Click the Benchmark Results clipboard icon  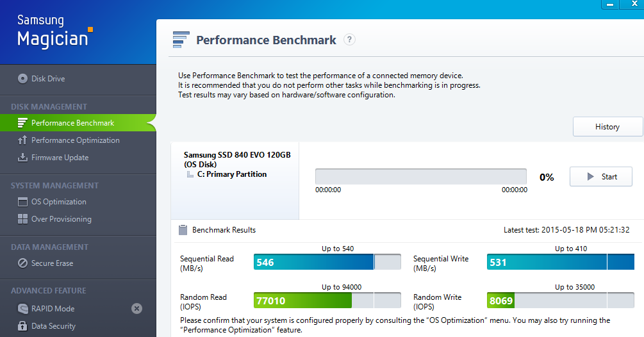point(183,230)
